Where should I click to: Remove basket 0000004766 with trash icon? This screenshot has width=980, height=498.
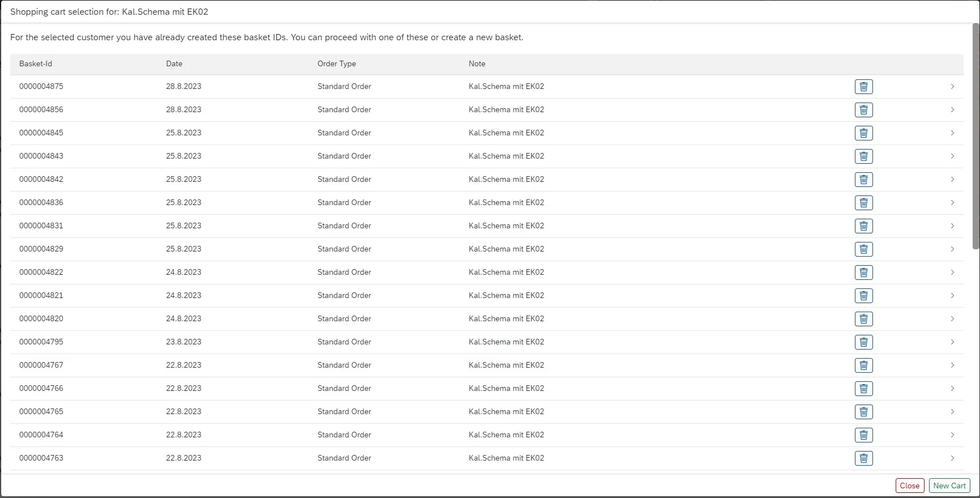coord(863,389)
